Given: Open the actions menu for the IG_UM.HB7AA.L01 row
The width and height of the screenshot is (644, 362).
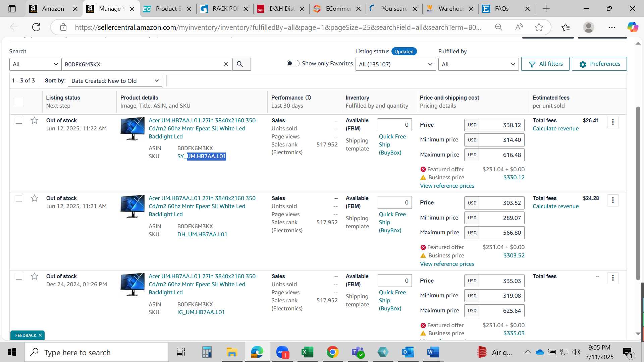Looking at the screenshot, I should click(x=613, y=278).
